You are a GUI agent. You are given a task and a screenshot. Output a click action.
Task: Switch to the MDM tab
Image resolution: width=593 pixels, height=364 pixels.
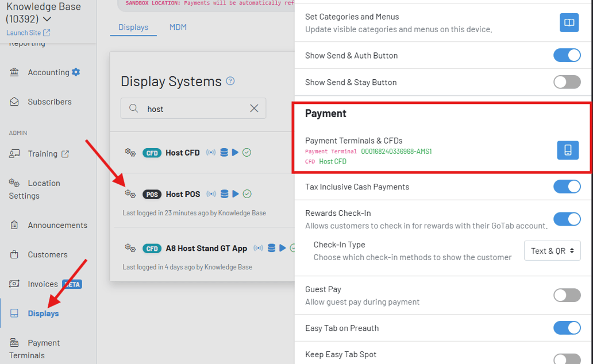click(178, 27)
